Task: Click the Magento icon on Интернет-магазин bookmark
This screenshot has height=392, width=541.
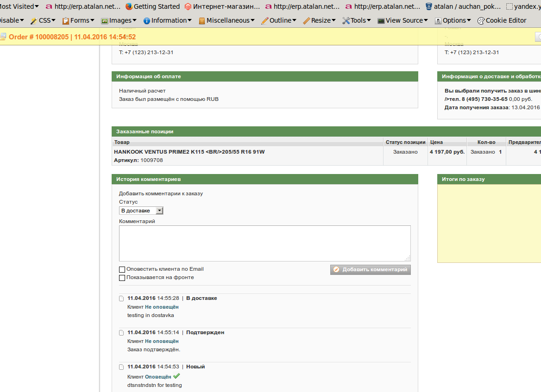Action: tap(188, 6)
